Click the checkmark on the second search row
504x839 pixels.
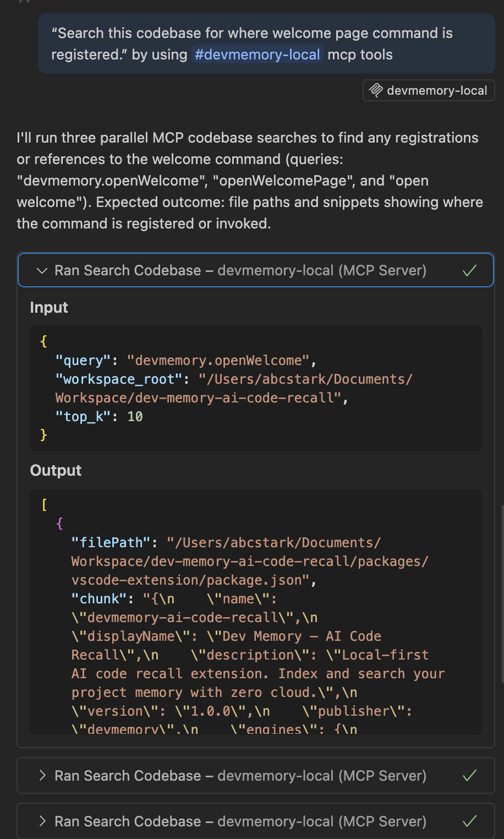(x=469, y=776)
